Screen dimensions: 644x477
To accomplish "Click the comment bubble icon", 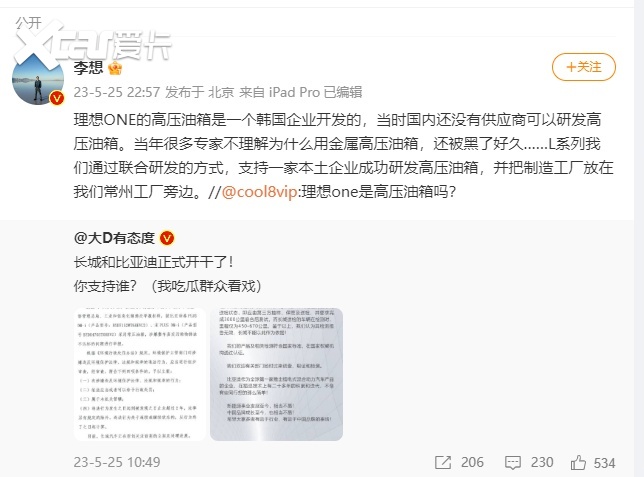I will point(513,463).
